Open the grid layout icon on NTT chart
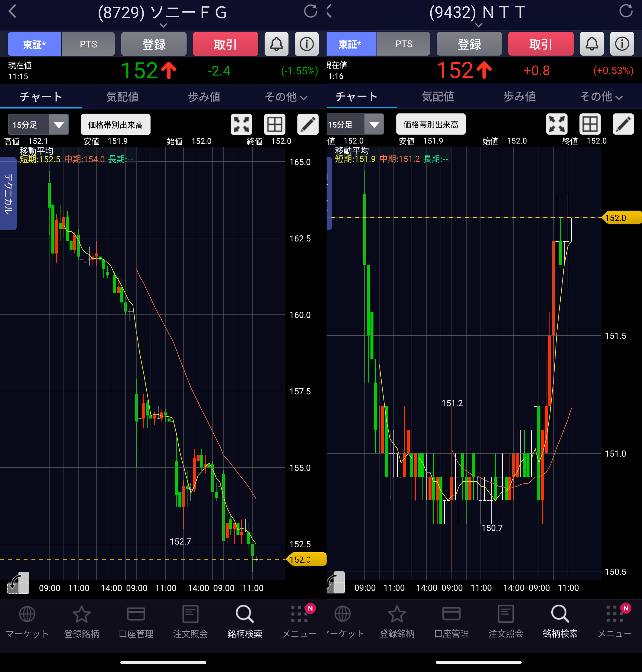642x672 pixels. [x=590, y=124]
